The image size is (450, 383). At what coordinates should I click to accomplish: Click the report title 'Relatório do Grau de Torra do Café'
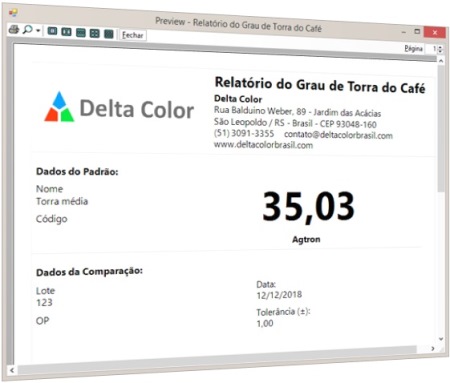320,85
